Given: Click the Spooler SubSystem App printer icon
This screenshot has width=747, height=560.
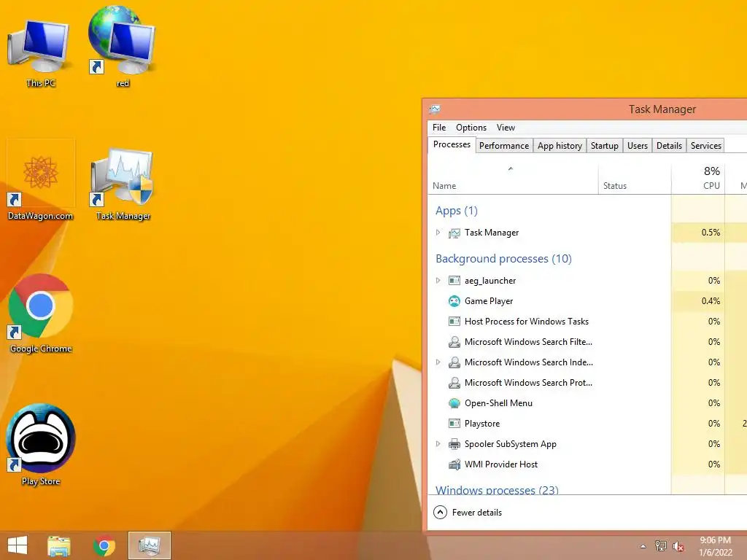Looking at the screenshot, I should (454, 444).
